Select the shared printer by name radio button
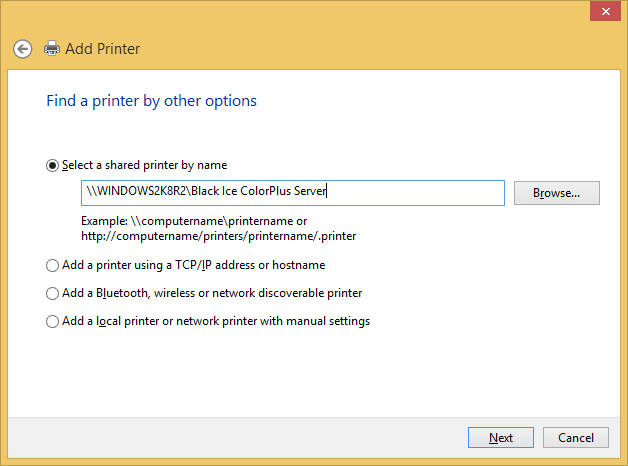This screenshot has height=466, width=628. (x=52, y=165)
